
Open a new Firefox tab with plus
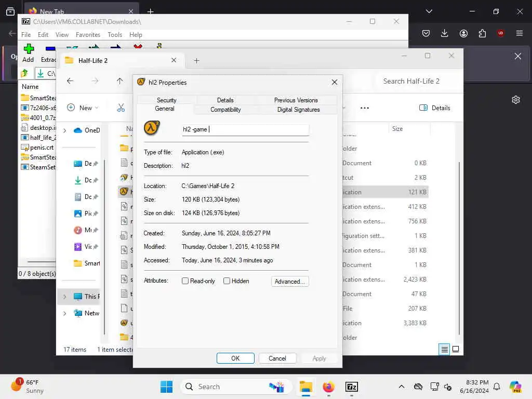coord(150,11)
